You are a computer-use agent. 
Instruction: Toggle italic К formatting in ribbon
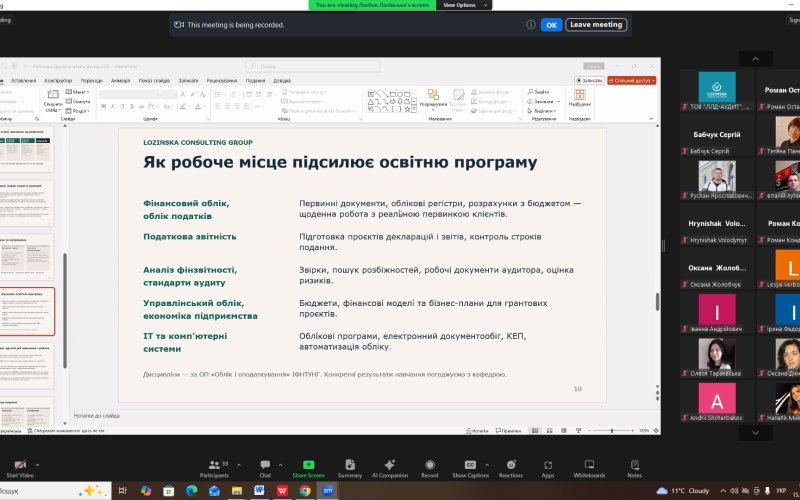[x=113, y=106]
